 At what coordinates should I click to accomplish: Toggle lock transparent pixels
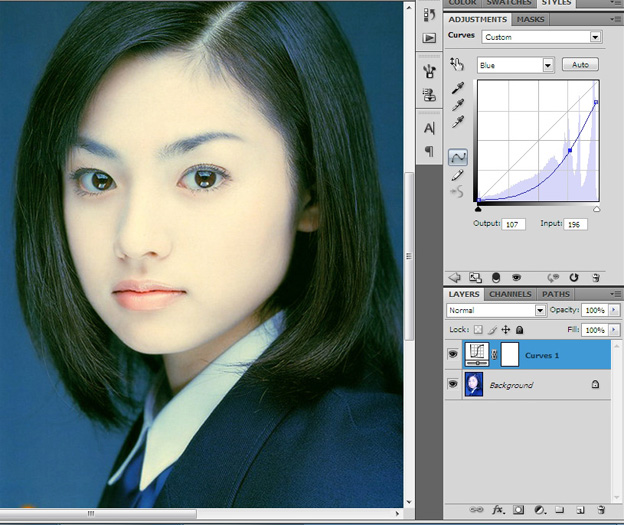click(x=478, y=330)
